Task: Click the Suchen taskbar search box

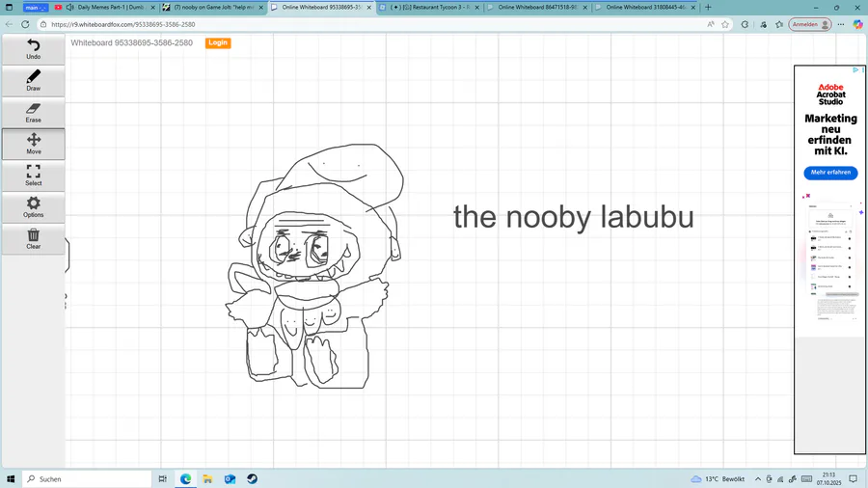Action: pyautogui.click(x=87, y=478)
